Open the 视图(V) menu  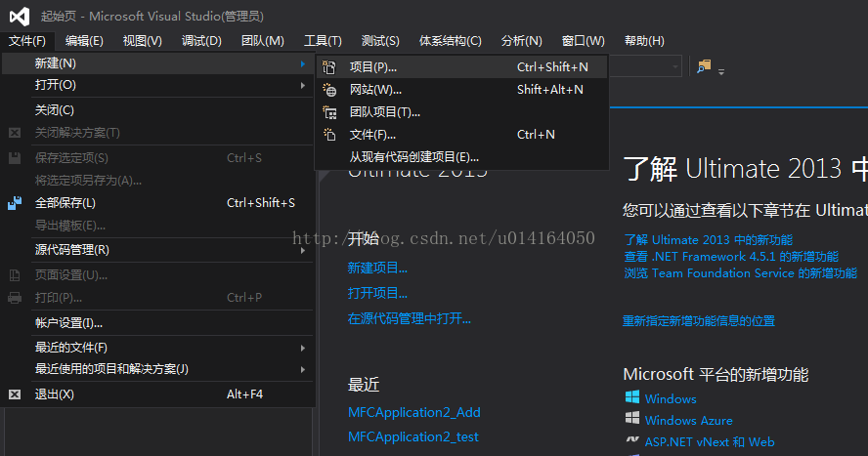pyautogui.click(x=143, y=41)
